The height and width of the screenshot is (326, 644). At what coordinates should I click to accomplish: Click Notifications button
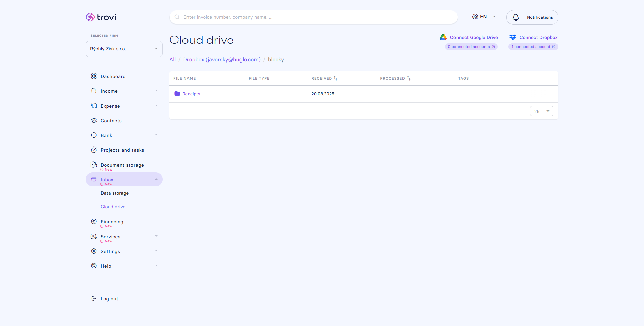coord(532,17)
